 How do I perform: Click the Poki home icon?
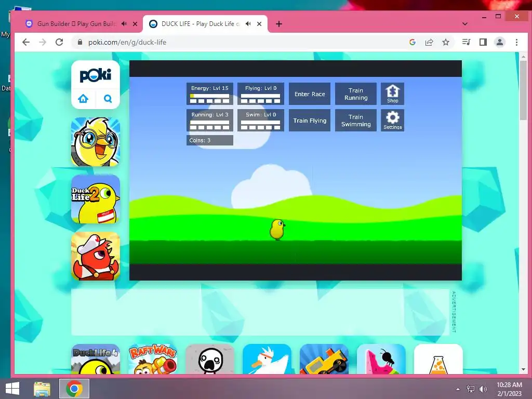click(83, 99)
